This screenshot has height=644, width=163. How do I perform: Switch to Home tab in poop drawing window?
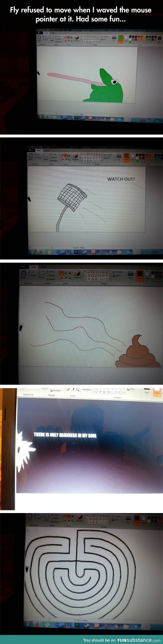34,267
